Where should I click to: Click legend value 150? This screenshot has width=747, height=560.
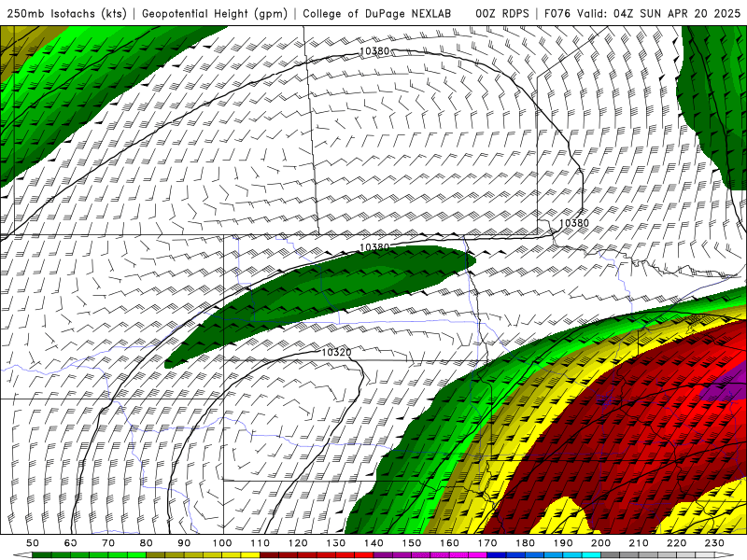tap(411, 543)
